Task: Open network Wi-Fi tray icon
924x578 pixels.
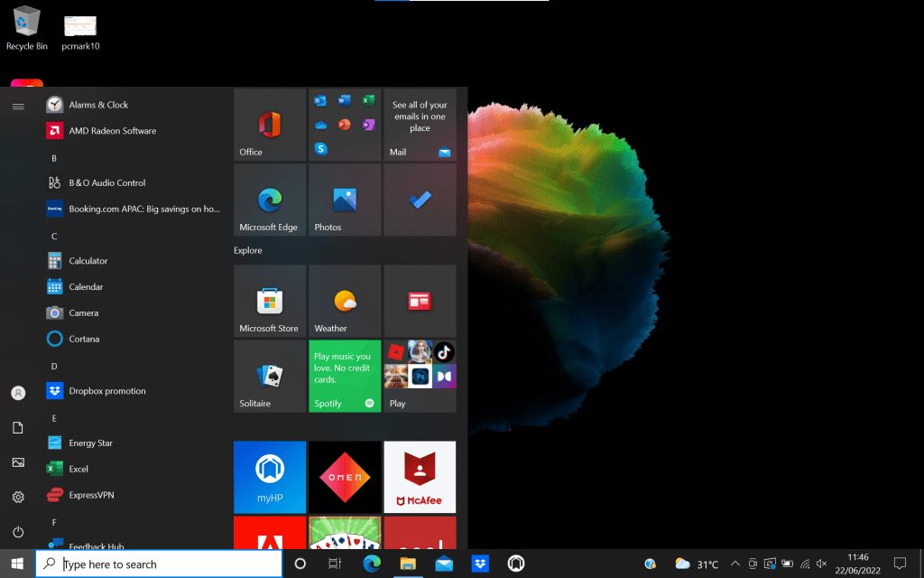Action: coord(805,564)
